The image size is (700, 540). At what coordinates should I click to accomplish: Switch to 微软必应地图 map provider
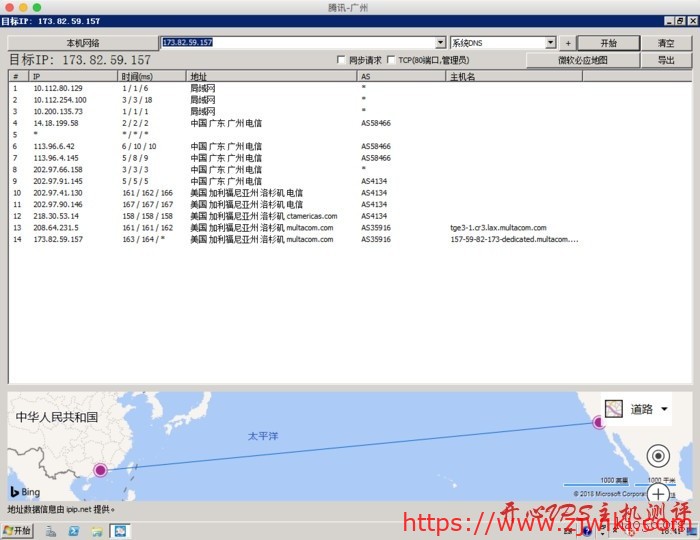[x=596, y=60]
